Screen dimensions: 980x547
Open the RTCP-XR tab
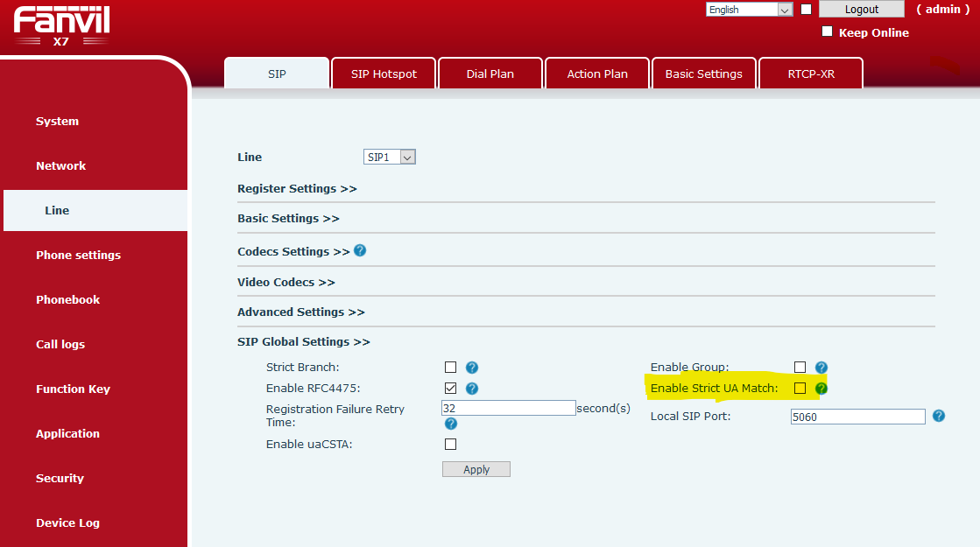click(x=811, y=74)
